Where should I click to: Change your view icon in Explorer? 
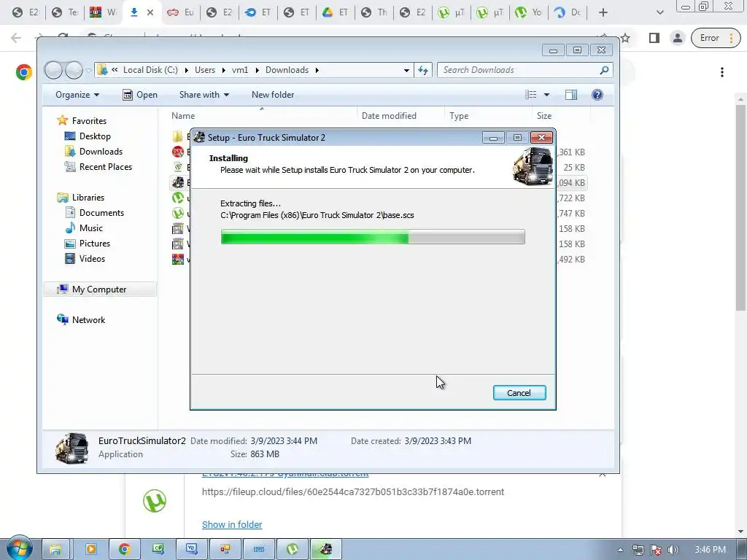(531, 95)
